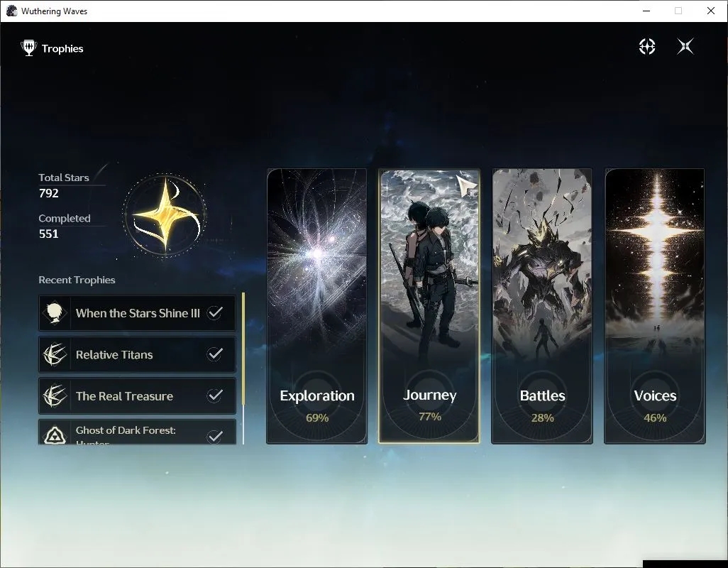Click the Wuthering Waves title bar app icon
728x568 pixels.
click(11, 11)
